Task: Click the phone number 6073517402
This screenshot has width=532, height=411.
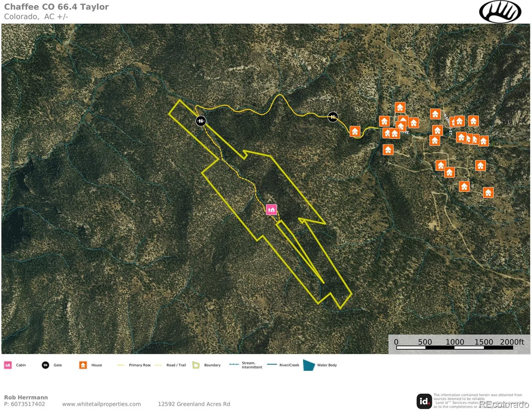Action: click(x=28, y=404)
